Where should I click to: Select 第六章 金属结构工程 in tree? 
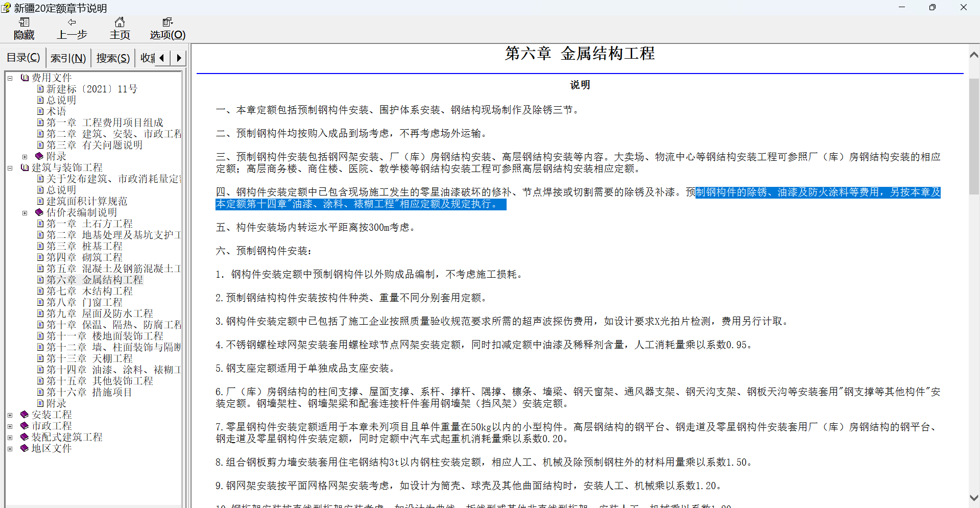click(94, 280)
